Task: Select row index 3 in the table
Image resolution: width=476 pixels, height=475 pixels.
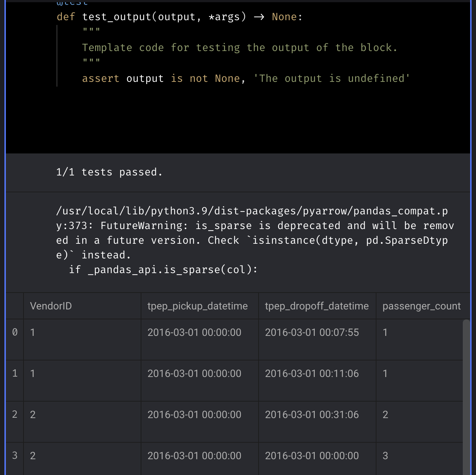Action: (15, 456)
